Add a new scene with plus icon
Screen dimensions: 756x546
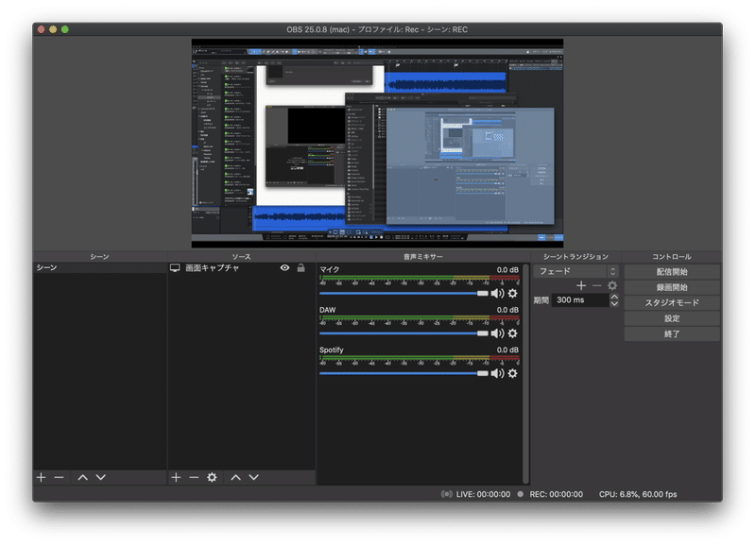click(x=41, y=477)
